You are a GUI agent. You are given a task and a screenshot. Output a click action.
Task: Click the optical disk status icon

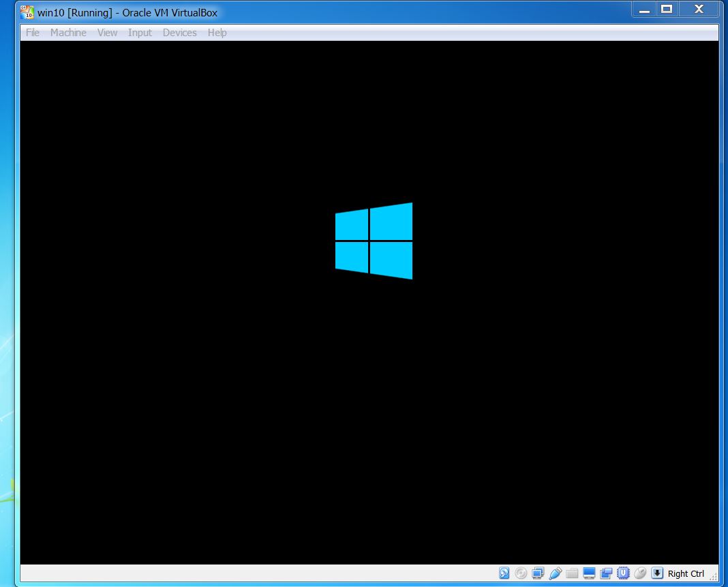point(521,573)
